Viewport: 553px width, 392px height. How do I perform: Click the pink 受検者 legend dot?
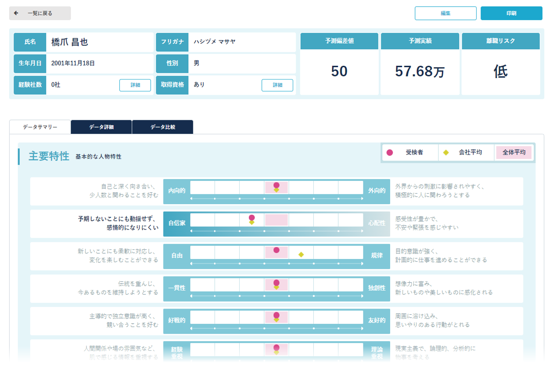click(389, 152)
